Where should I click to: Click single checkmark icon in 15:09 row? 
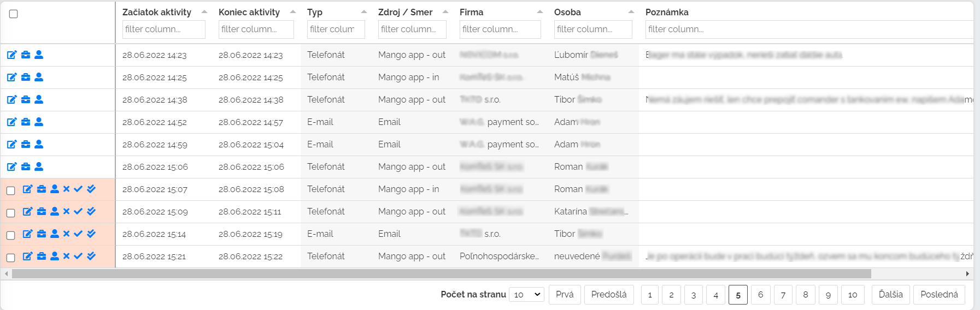click(x=78, y=211)
